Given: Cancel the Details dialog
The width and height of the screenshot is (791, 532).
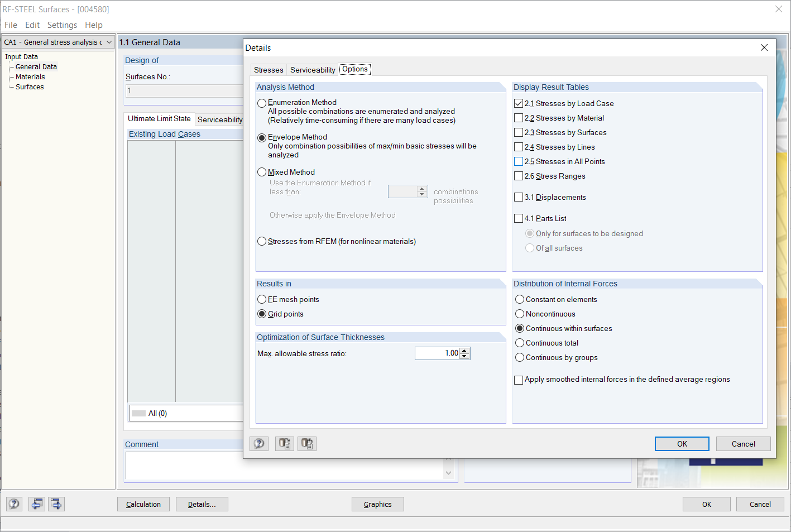Looking at the screenshot, I should (x=744, y=444).
